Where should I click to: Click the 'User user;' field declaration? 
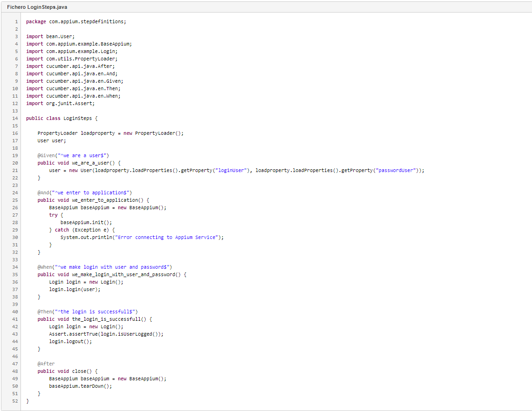(52, 140)
